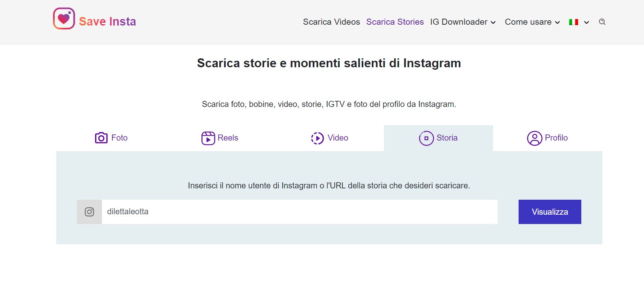Click the Video play circle icon
The image size is (644, 286).
pos(318,138)
